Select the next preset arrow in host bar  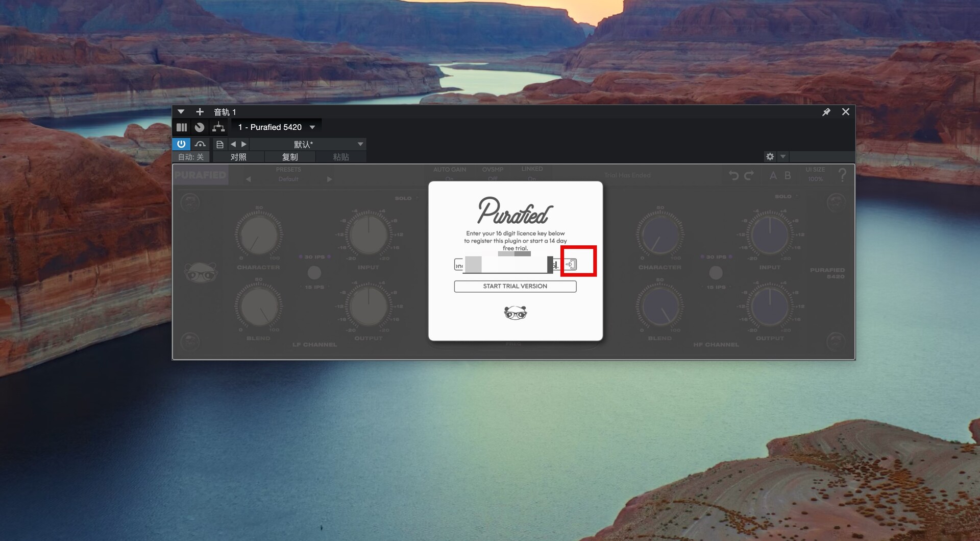click(x=244, y=145)
